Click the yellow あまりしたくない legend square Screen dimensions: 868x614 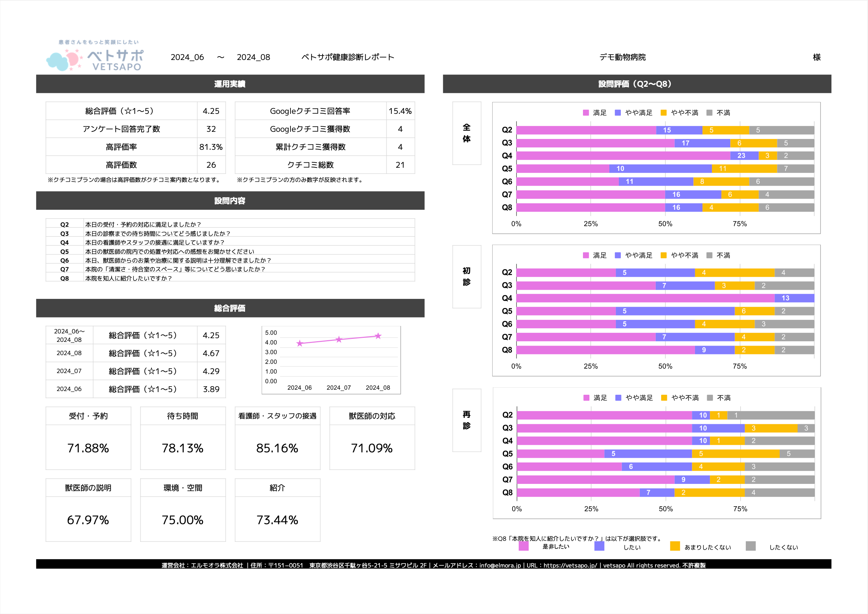tap(675, 546)
